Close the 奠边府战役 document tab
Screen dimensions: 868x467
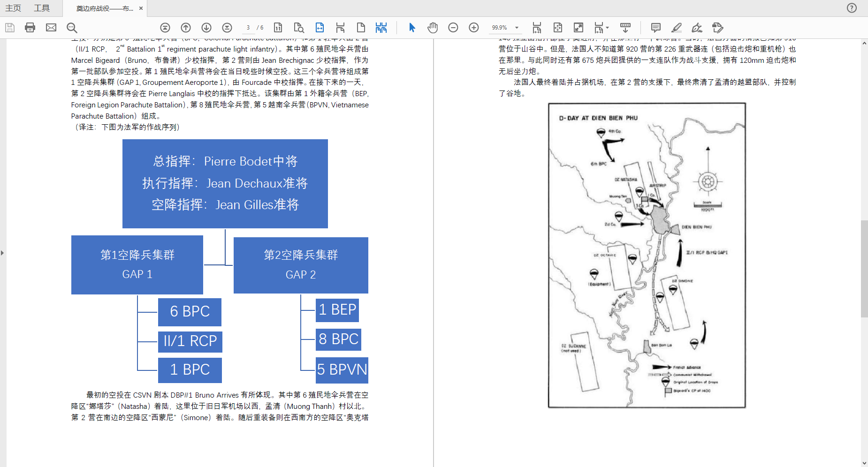[x=141, y=8]
